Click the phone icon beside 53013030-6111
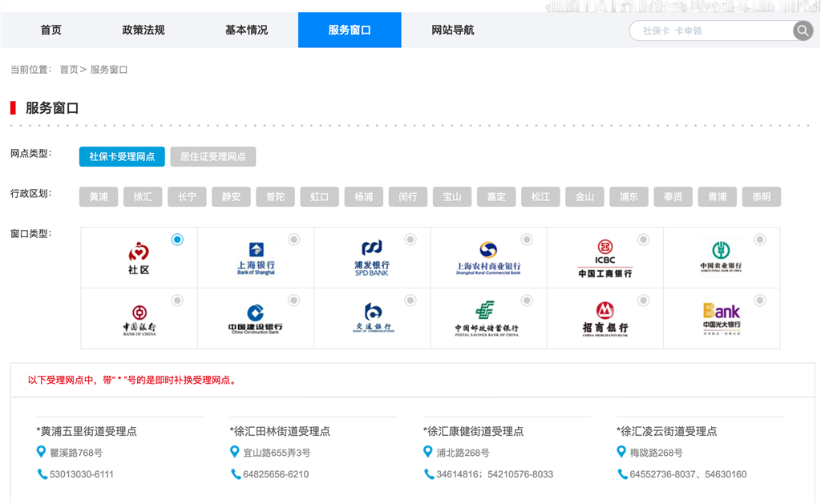Image resolution: width=821 pixels, height=504 pixels. click(x=42, y=474)
